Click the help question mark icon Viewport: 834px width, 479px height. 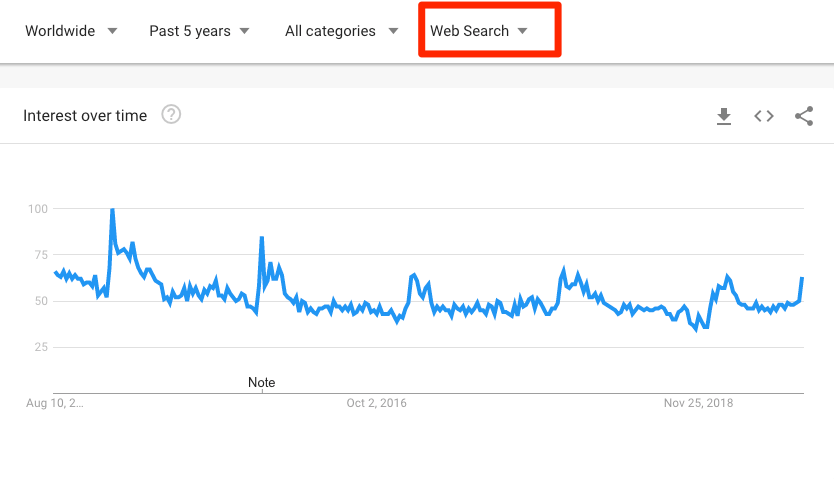171,115
